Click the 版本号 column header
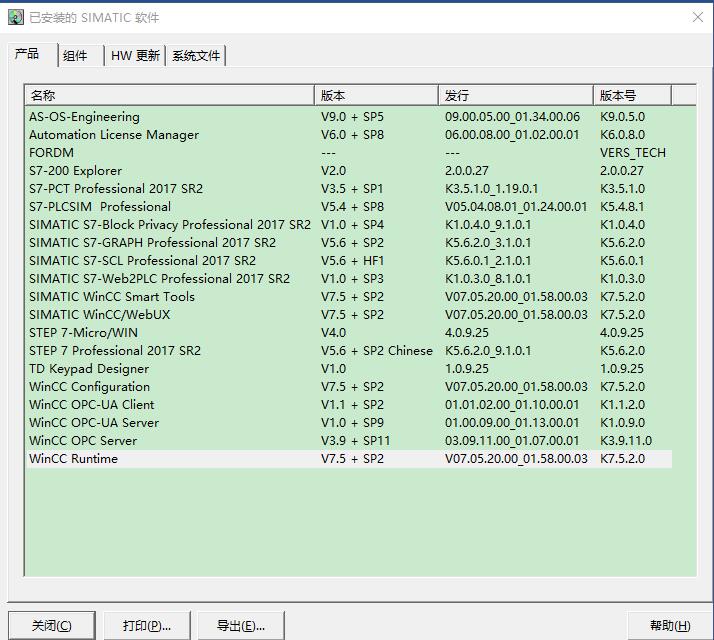714x640 pixels. (632, 96)
